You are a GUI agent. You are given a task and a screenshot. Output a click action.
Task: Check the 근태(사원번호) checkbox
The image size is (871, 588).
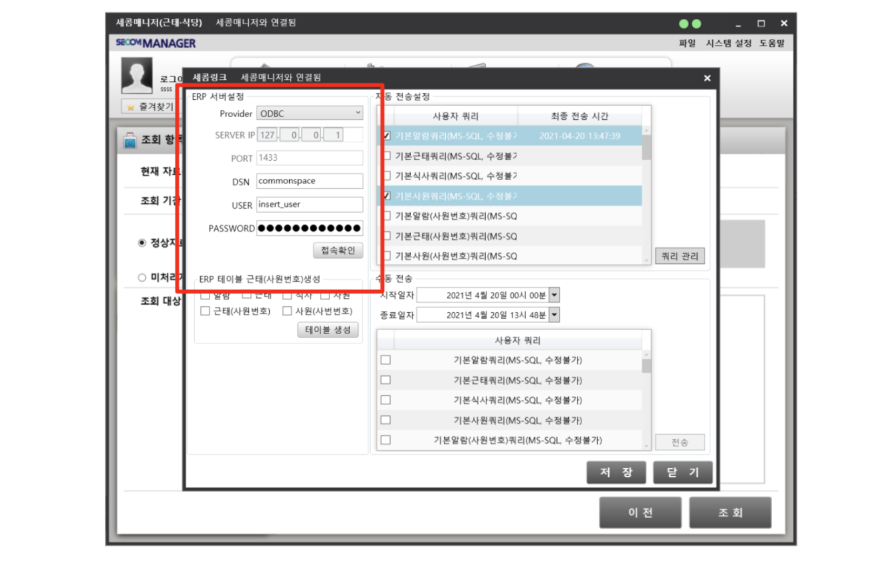[x=205, y=311]
